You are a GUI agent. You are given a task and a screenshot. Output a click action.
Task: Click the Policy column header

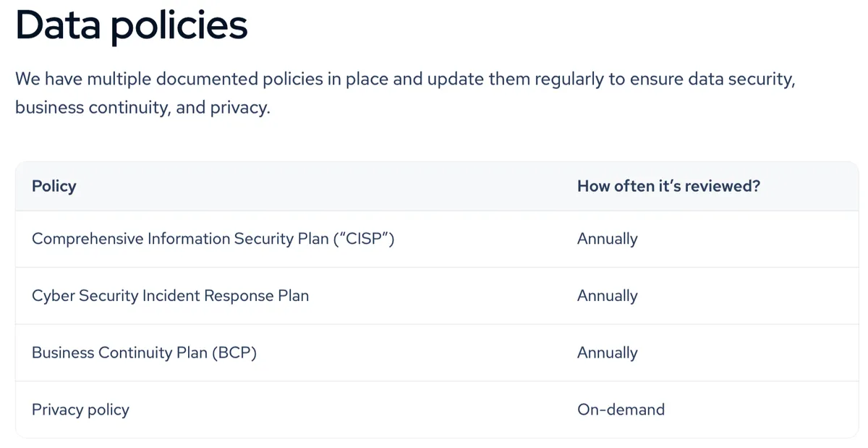(x=54, y=186)
